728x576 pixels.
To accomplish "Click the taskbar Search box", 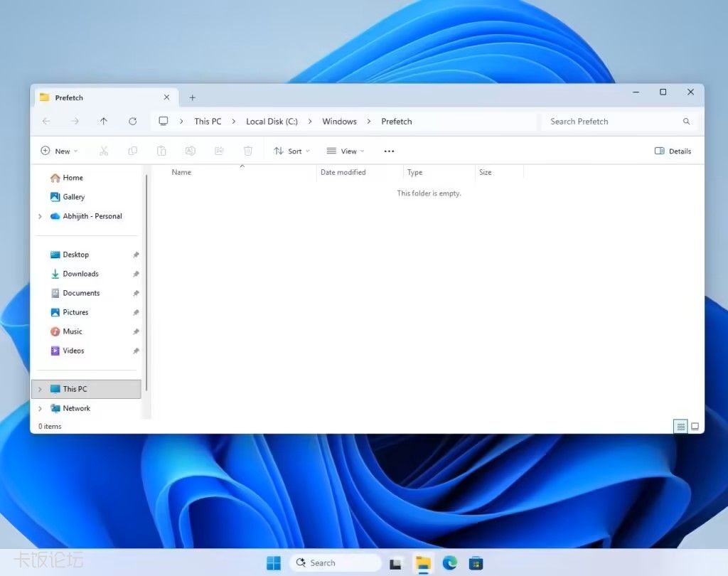I will click(336, 563).
